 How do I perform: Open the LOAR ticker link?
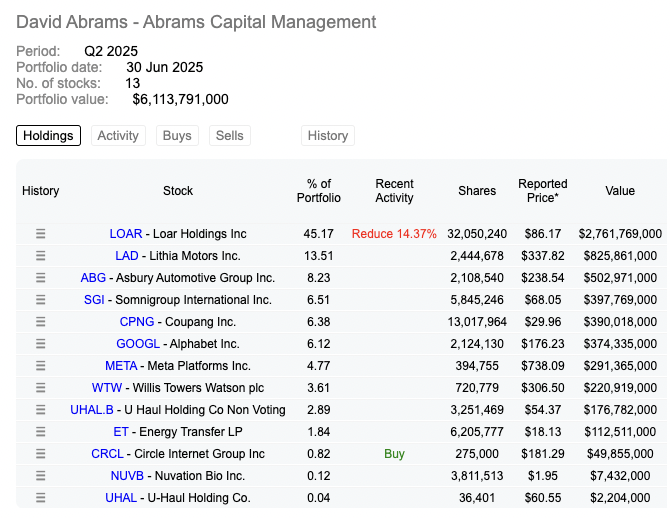pyautogui.click(x=126, y=234)
